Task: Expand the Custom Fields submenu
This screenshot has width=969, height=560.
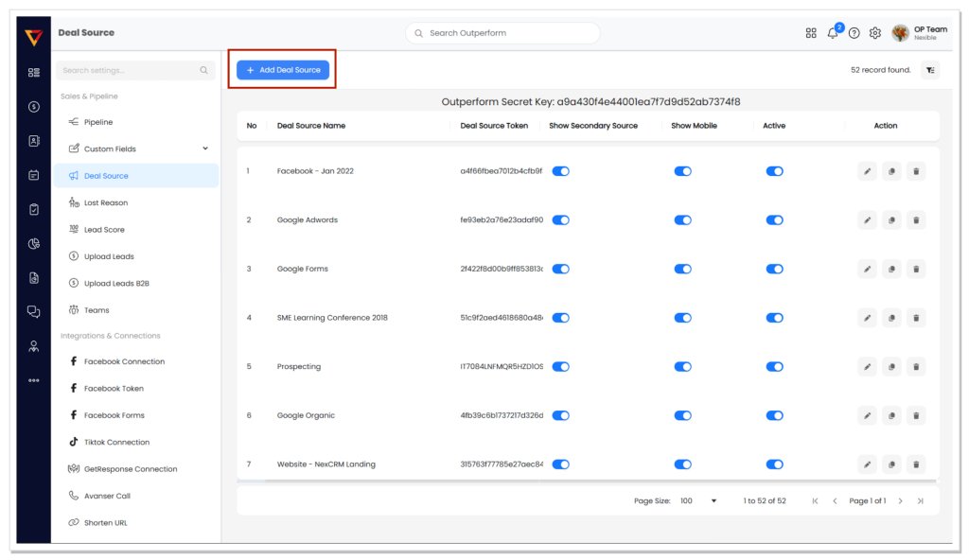Action: tap(205, 149)
